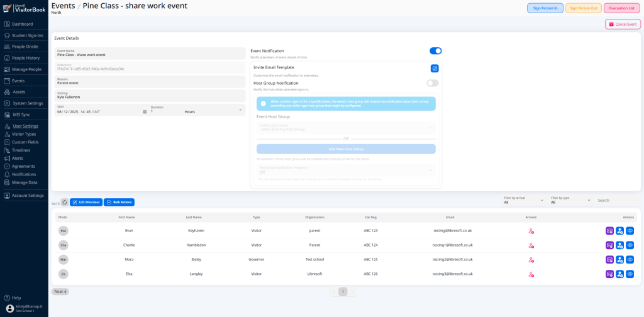Screen dimensions: 644x317
Task: Refresh the attendee list
Action: coord(64,202)
